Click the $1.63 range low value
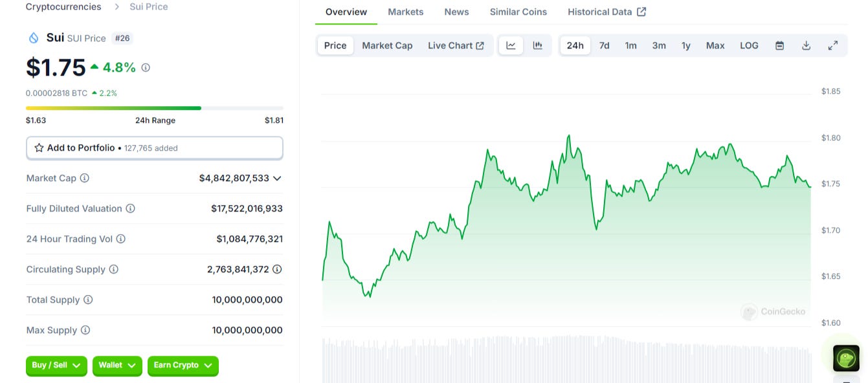The width and height of the screenshot is (868, 383). 36,120
